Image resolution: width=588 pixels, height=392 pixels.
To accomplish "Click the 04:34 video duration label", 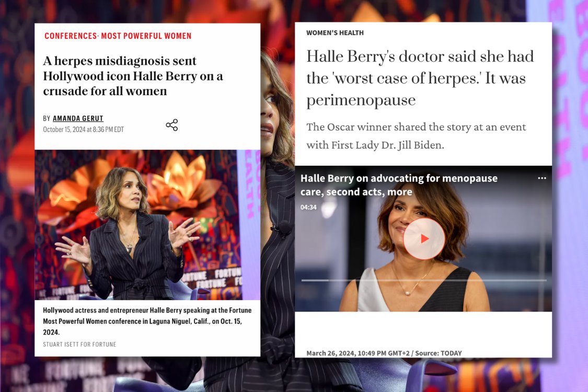I will [x=308, y=207].
